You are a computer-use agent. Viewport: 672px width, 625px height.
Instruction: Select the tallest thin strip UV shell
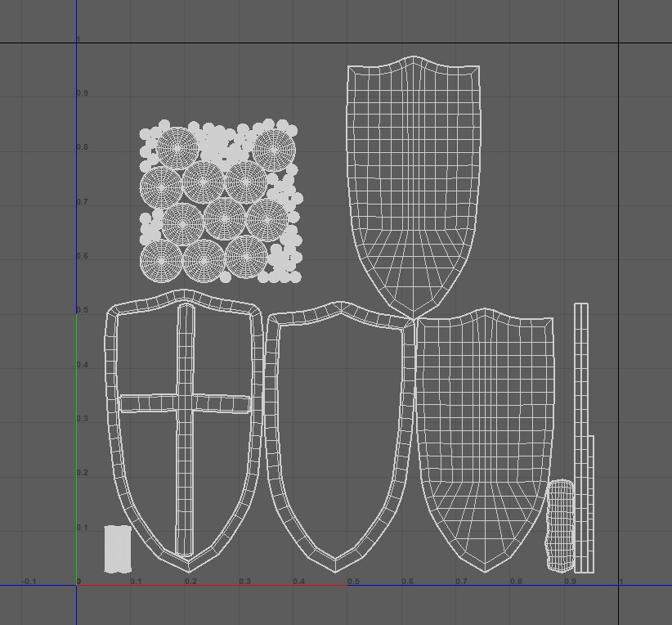[x=580, y=438]
